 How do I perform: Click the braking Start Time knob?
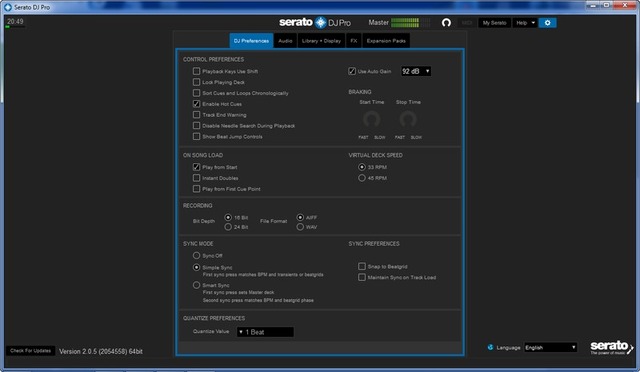(x=371, y=120)
